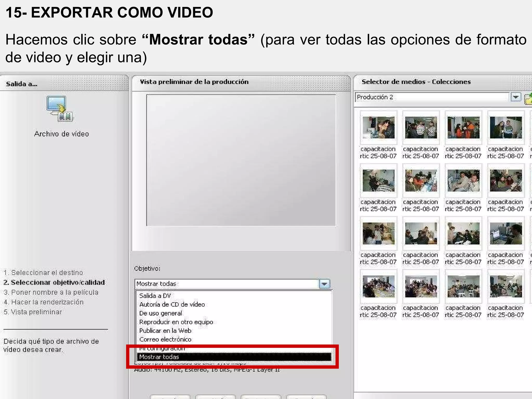Select third thumbnail in second row of collection
This screenshot has width=532, height=399.
tap(463, 180)
